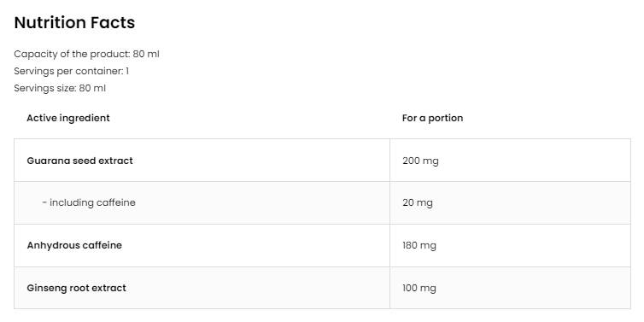This screenshot has height=322, width=644.
Task: Click the 80 ml capacity value
Action: click(146, 54)
